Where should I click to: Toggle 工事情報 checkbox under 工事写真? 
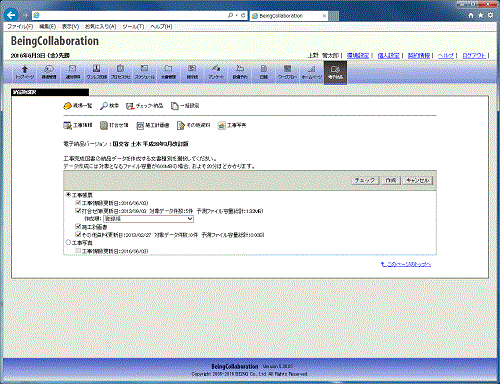(78, 251)
